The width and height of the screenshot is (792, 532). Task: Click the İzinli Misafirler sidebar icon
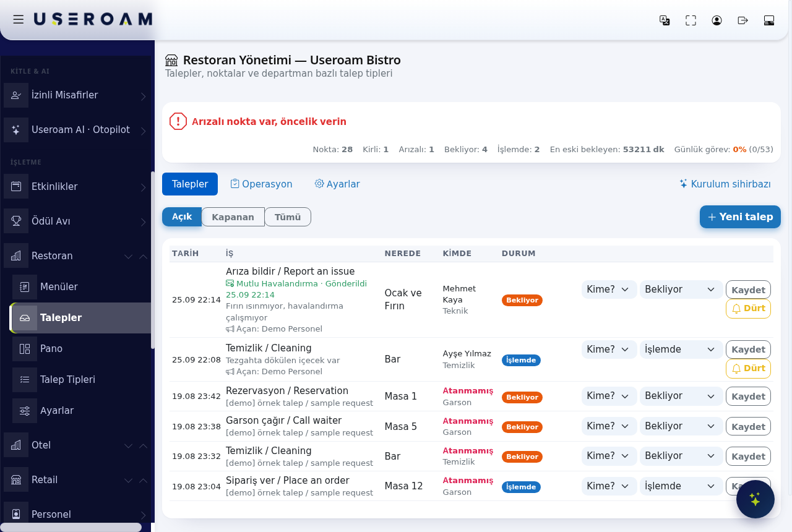(16, 95)
